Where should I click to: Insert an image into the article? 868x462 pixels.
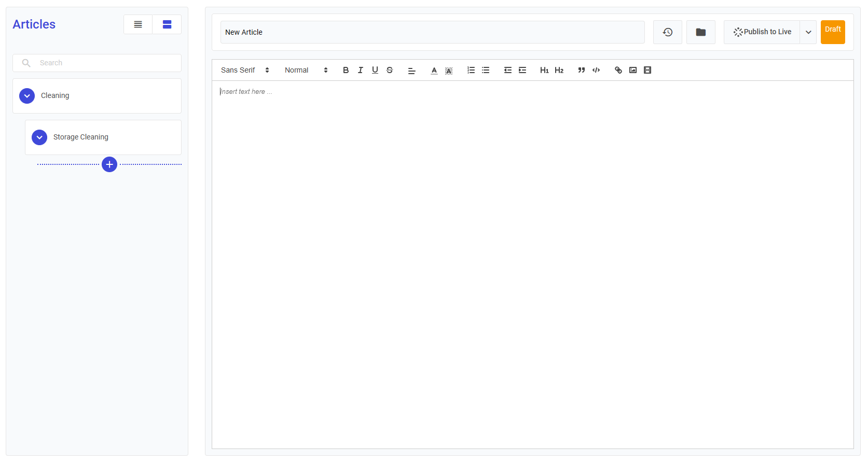[x=632, y=70]
